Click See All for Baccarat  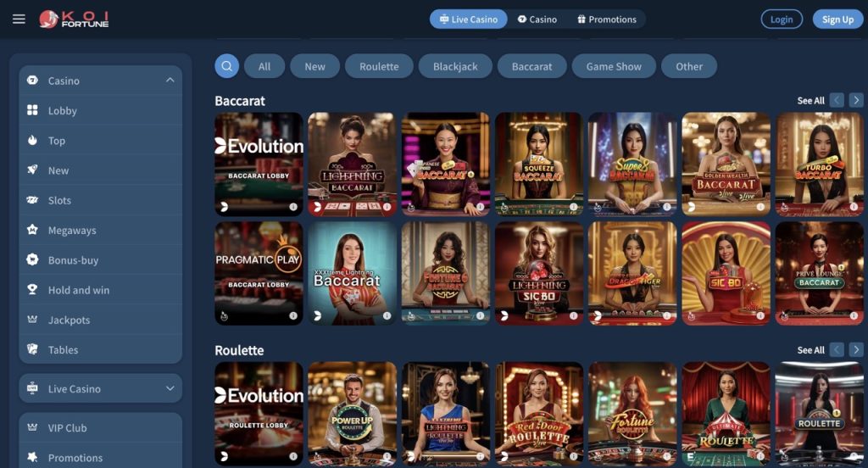tap(811, 101)
